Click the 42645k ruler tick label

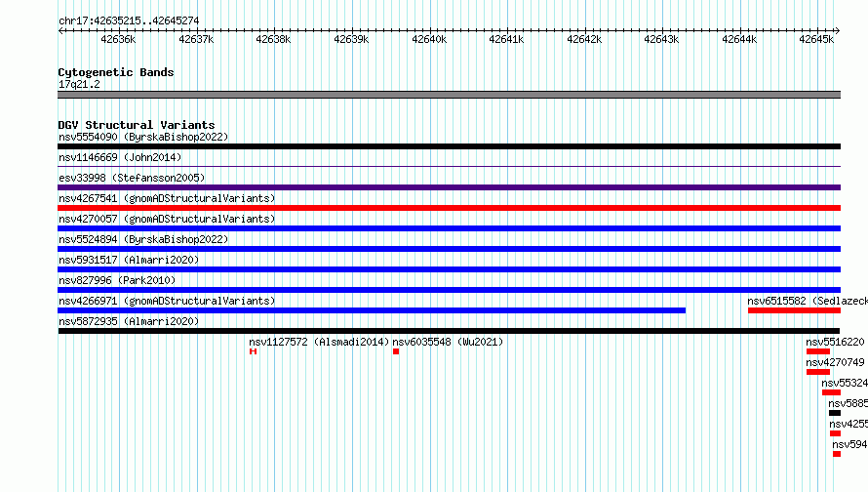point(816,39)
